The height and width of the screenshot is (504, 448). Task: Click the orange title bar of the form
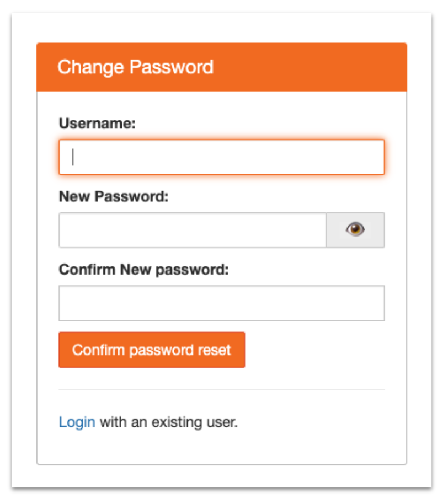tap(221, 67)
